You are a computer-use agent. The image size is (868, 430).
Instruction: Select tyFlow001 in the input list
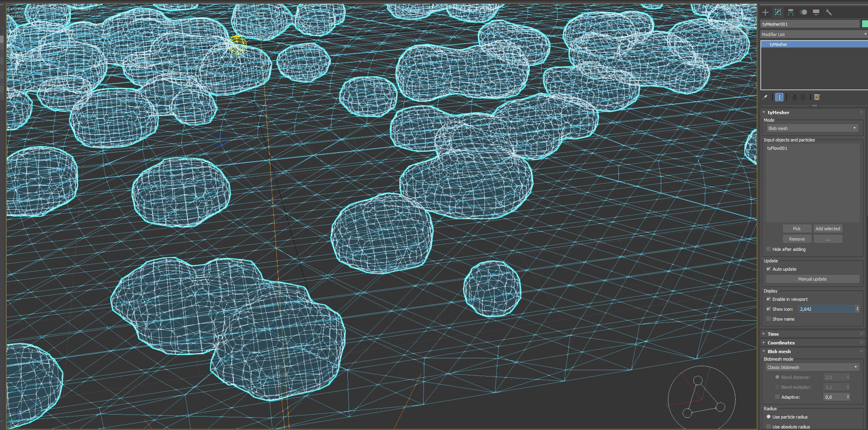coord(777,148)
